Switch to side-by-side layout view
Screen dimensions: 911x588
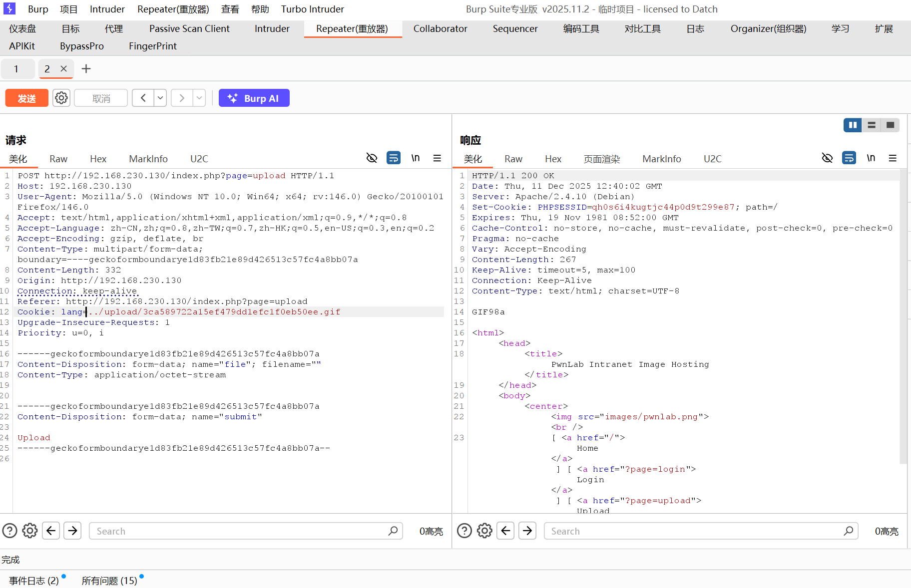tap(853, 125)
